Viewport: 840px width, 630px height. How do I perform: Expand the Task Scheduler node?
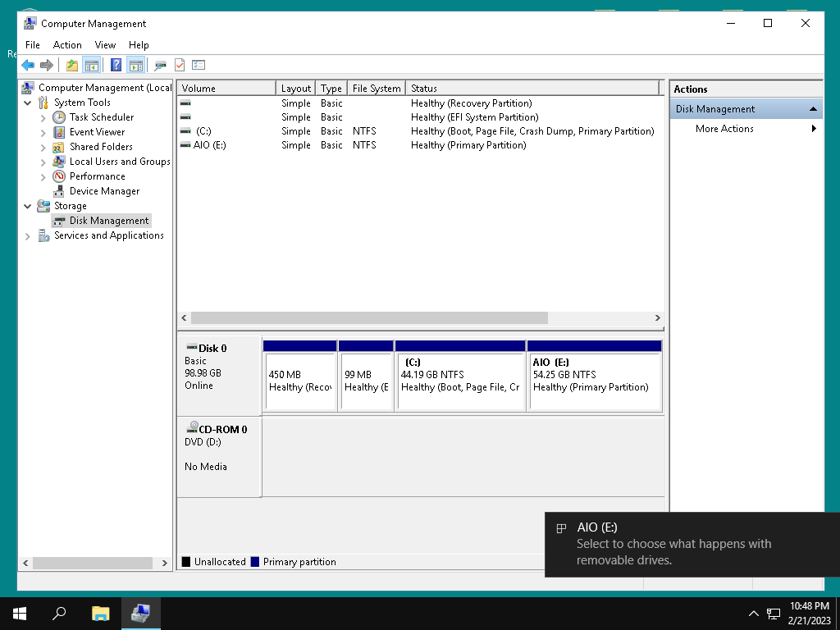(x=43, y=118)
